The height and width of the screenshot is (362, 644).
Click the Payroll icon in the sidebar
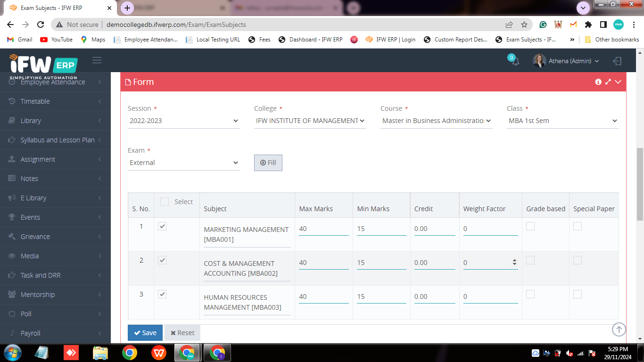(12, 333)
